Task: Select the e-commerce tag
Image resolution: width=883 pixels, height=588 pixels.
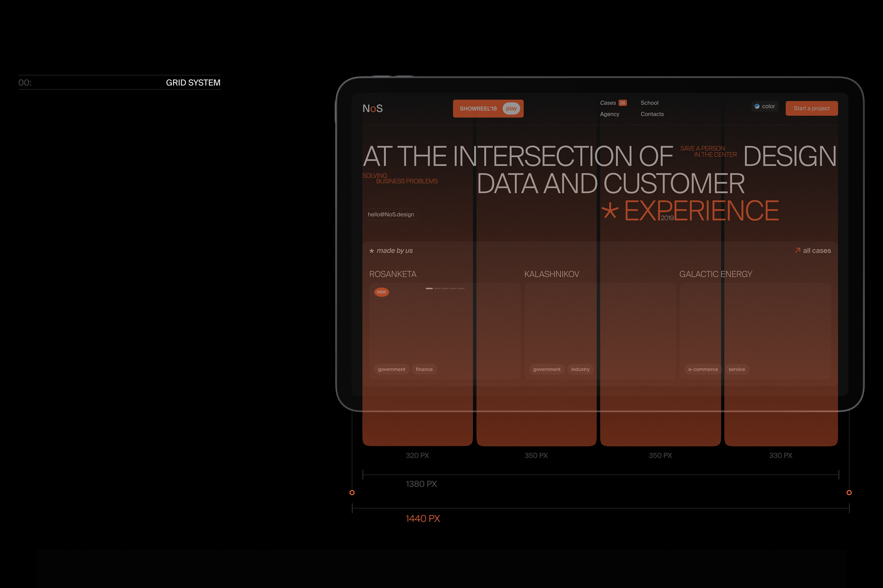Action: [703, 370]
